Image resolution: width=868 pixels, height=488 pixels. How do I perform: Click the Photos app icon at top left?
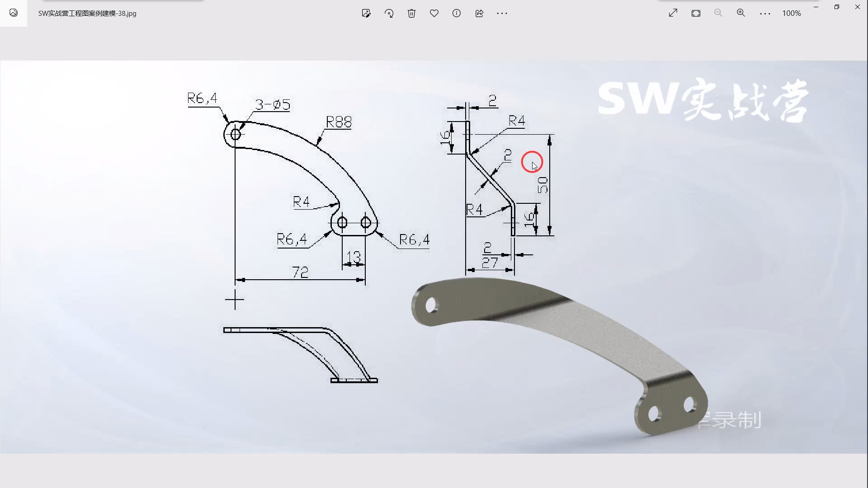pyautogui.click(x=14, y=13)
